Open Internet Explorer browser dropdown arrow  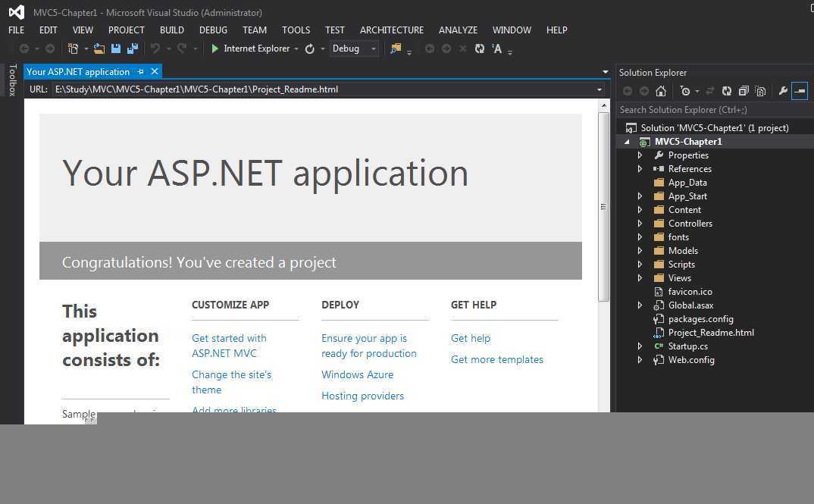(x=296, y=49)
